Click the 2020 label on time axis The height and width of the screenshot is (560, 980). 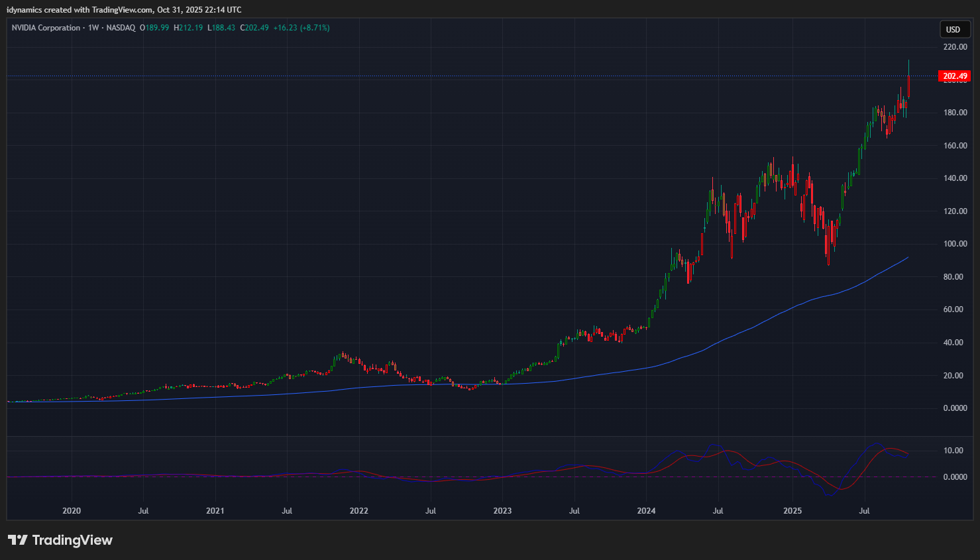point(72,511)
